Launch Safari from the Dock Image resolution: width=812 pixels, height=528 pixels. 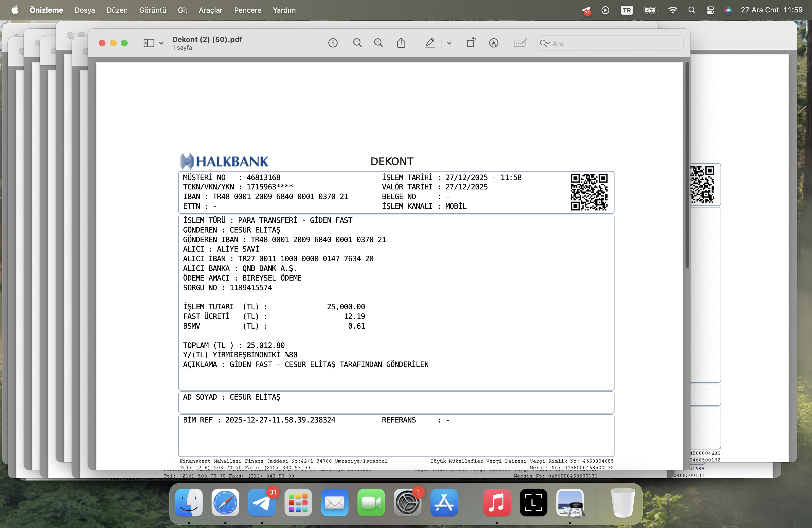pos(225,502)
